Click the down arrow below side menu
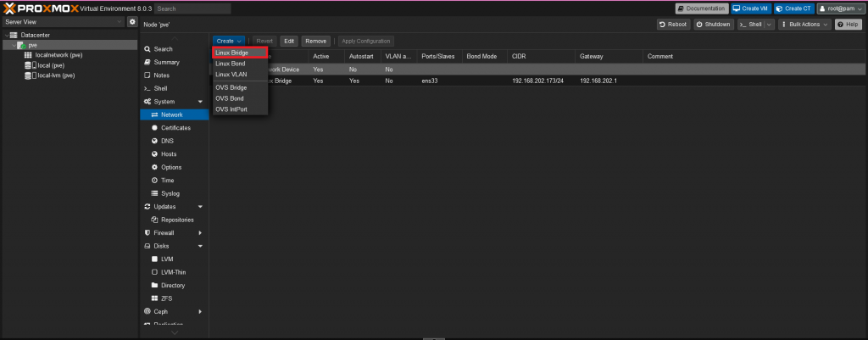Viewport: 868px width, 340px height. 175,333
